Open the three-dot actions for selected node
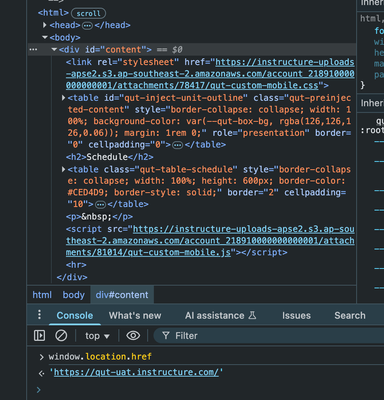 click(x=33, y=49)
